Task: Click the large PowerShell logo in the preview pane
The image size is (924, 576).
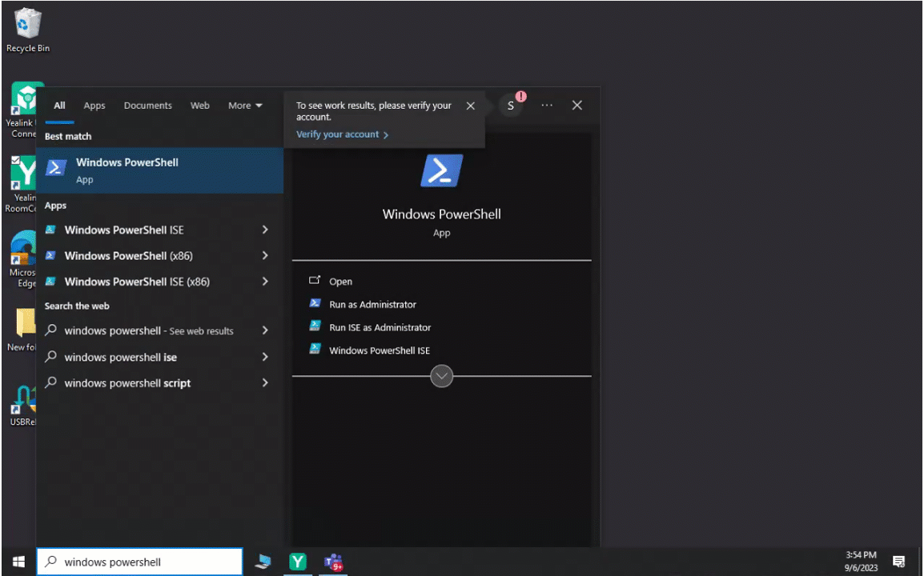Action: pos(441,170)
